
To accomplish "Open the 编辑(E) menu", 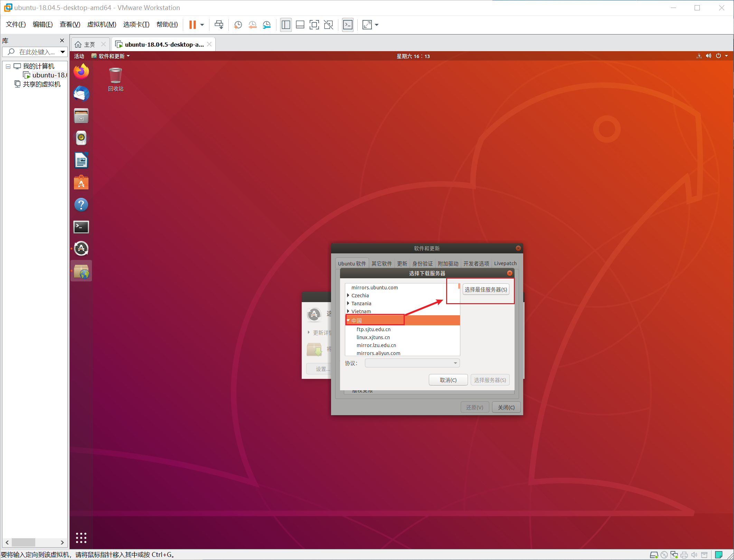I will [x=43, y=25].
